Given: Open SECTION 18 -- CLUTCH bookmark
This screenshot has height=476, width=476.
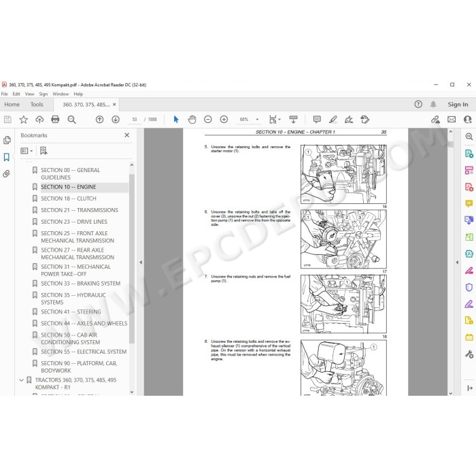Looking at the screenshot, I should coord(69,199).
